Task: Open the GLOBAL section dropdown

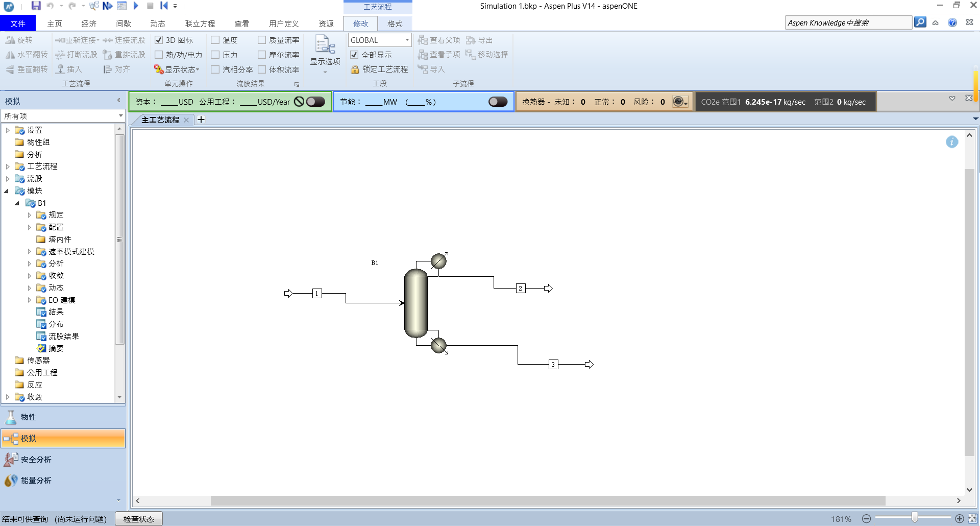Action: (x=407, y=40)
